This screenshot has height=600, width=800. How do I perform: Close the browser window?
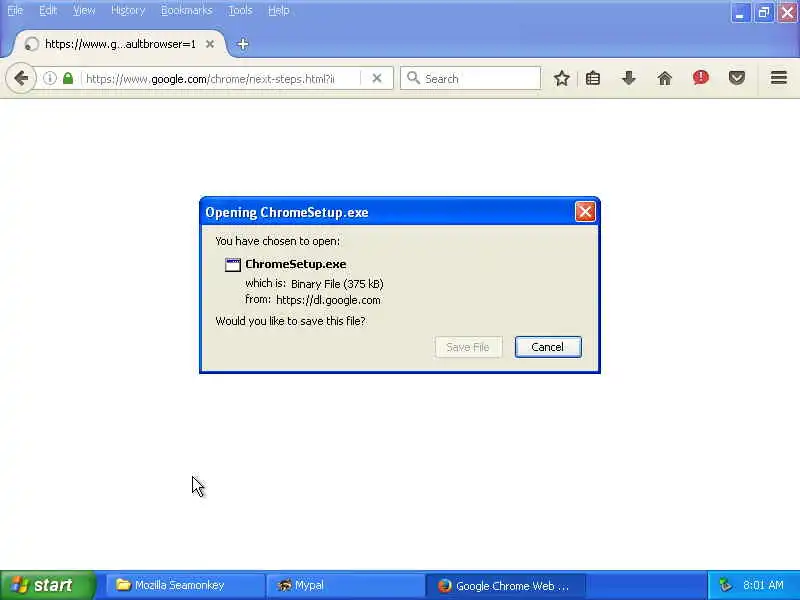click(x=788, y=13)
